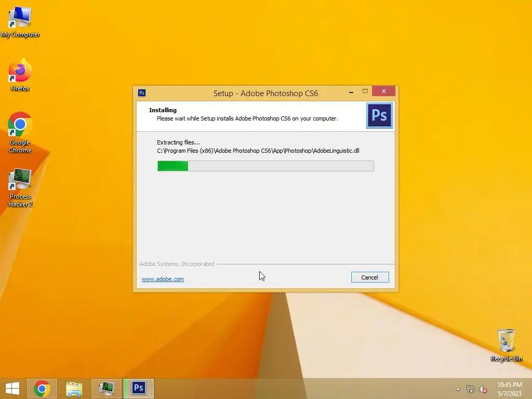Click the "Extracting files..." status text
532x399 pixels.
point(179,142)
